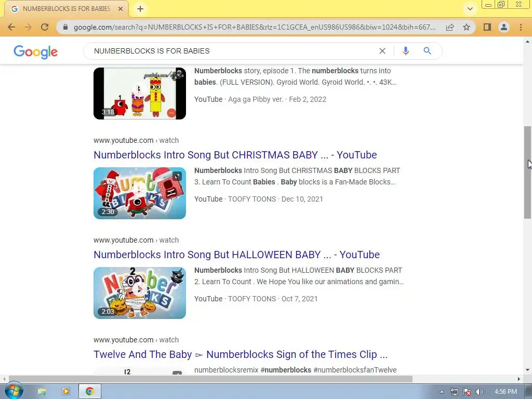
Task: Open Numberblocks Intro Song But HALLOWEEN BABY result
Action: coord(236,255)
